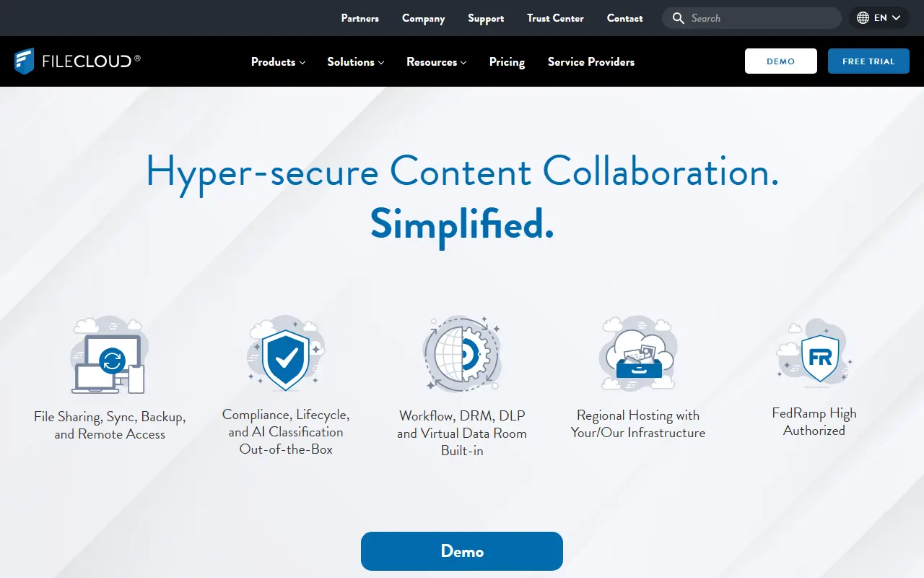Click the FREE TRIAL button

(x=868, y=61)
